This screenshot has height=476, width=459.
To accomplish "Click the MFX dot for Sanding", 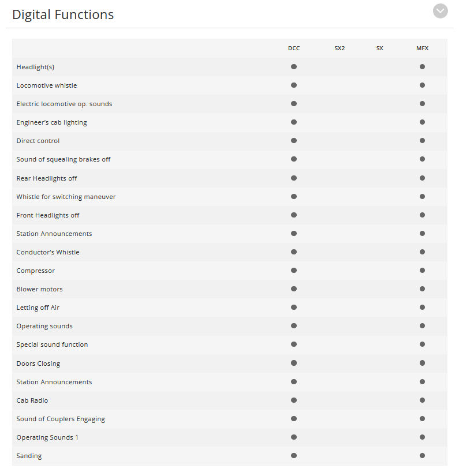I will 422,455.
